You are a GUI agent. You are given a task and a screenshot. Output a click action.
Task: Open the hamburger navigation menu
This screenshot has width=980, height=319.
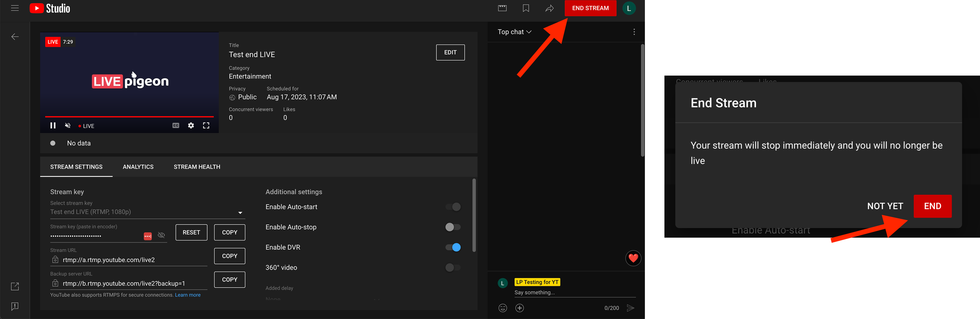point(15,8)
